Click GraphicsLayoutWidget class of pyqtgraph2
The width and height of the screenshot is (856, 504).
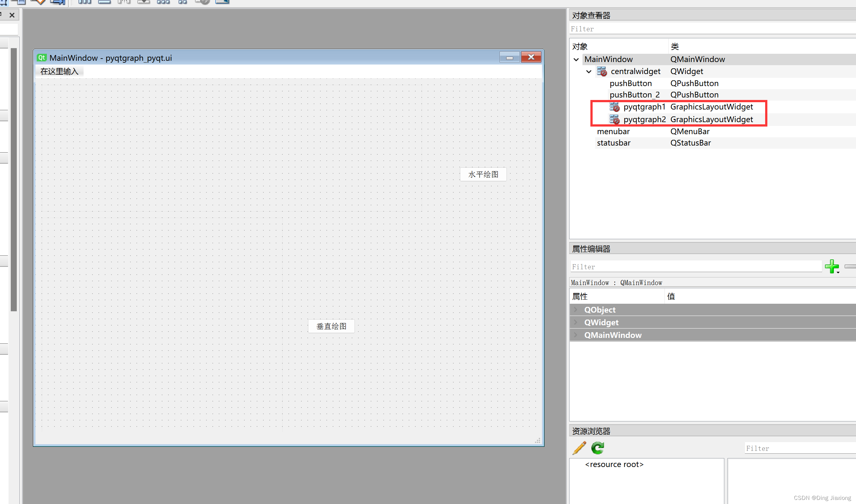coord(712,119)
